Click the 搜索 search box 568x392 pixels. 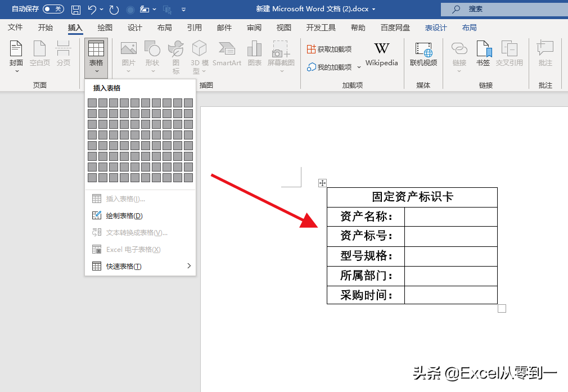504,9
